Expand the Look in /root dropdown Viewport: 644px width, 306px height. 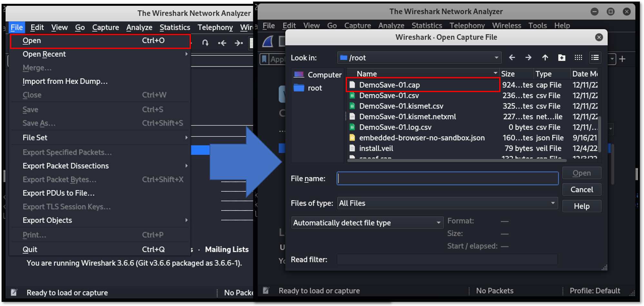pos(496,58)
